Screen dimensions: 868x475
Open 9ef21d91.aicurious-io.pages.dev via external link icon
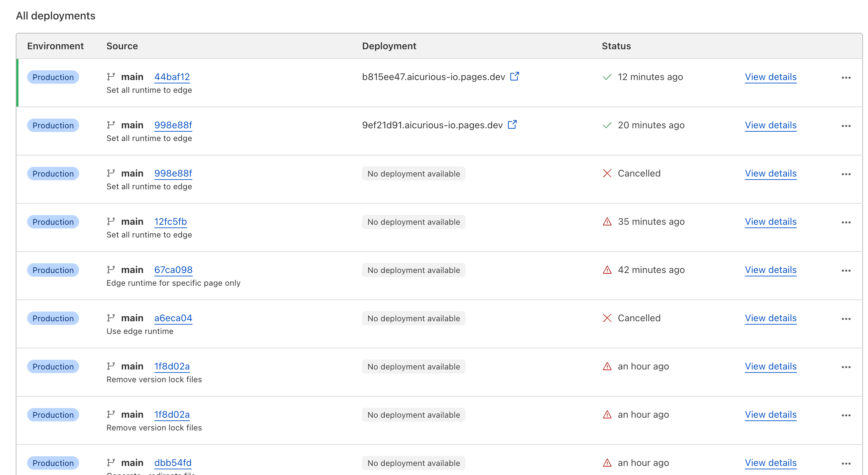coord(512,125)
